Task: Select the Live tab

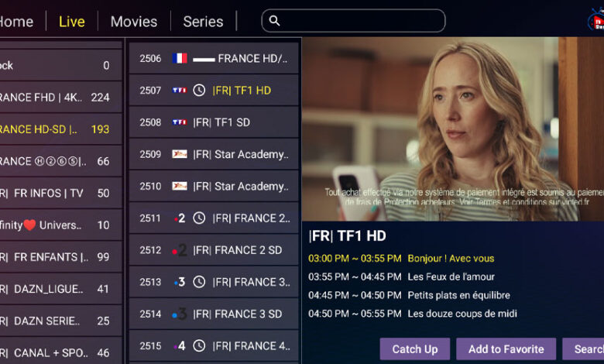Action: coord(72,22)
